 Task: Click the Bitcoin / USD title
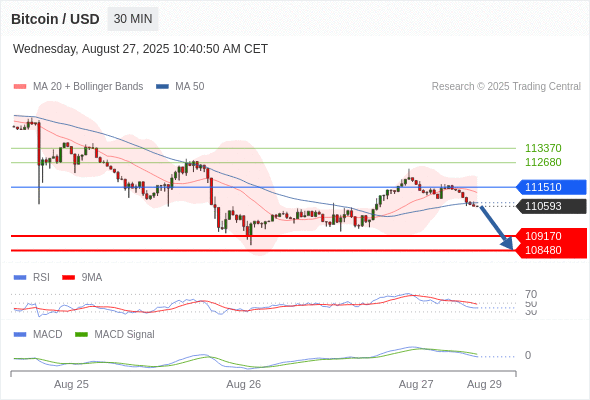(55, 19)
